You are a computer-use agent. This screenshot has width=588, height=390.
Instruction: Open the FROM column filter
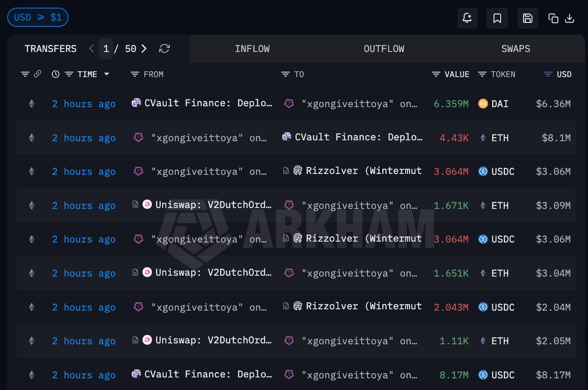pyautogui.click(x=135, y=74)
